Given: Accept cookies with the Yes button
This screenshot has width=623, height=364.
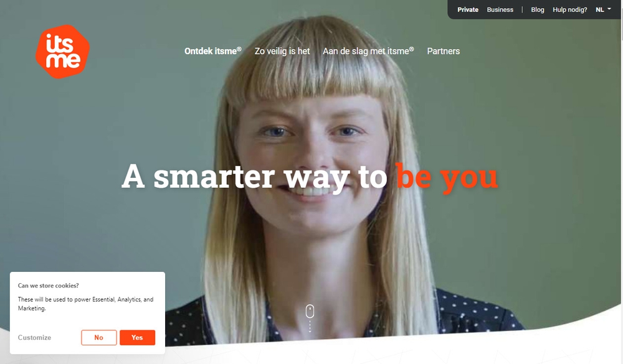Looking at the screenshot, I should tap(138, 337).
